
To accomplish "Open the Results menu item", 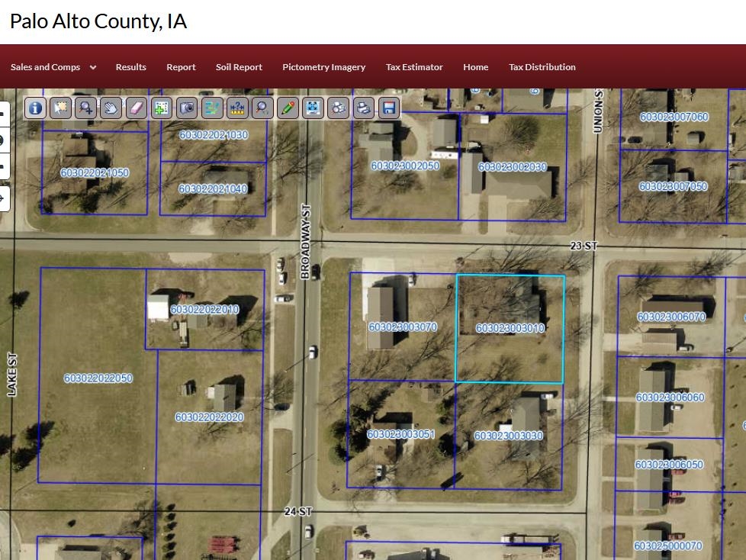I will coord(130,67).
